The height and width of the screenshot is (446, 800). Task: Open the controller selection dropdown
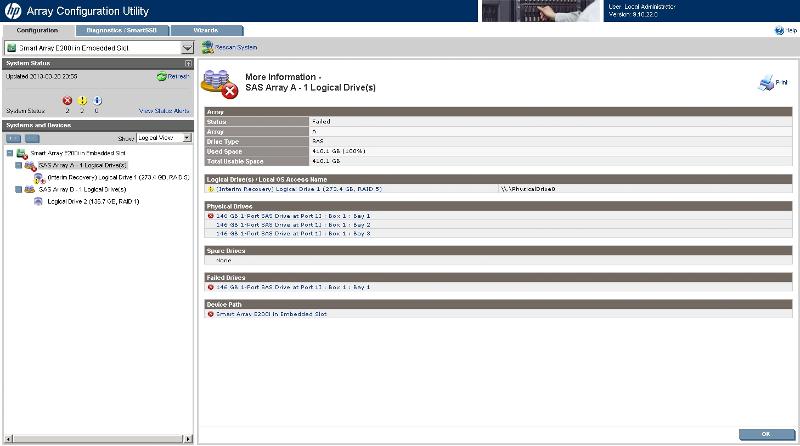point(187,47)
